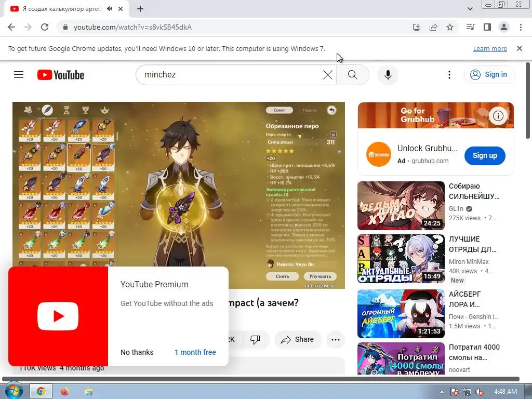Open more actions ellipsis under video
This screenshot has width=532, height=399.
point(336,339)
